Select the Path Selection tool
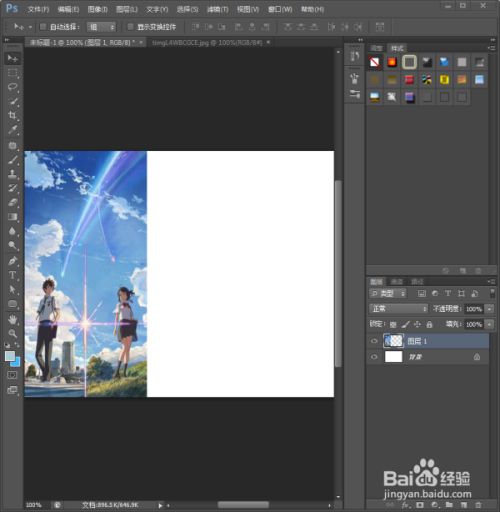 [x=12, y=289]
